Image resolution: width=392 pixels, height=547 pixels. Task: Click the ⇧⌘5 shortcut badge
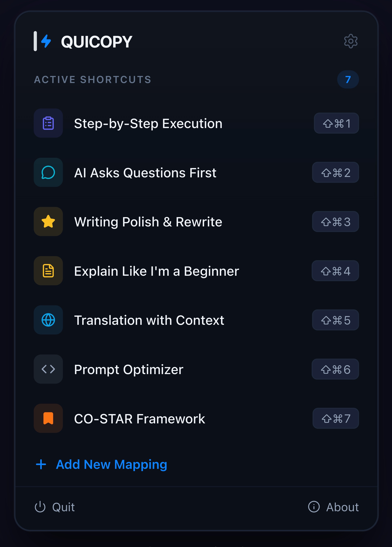point(335,320)
